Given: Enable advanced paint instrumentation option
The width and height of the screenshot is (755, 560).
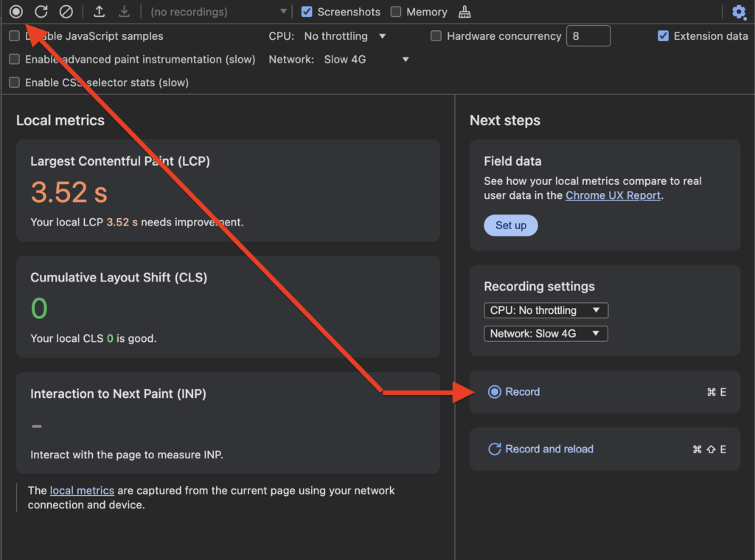Looking at the screenshot, I should (14, 60).
